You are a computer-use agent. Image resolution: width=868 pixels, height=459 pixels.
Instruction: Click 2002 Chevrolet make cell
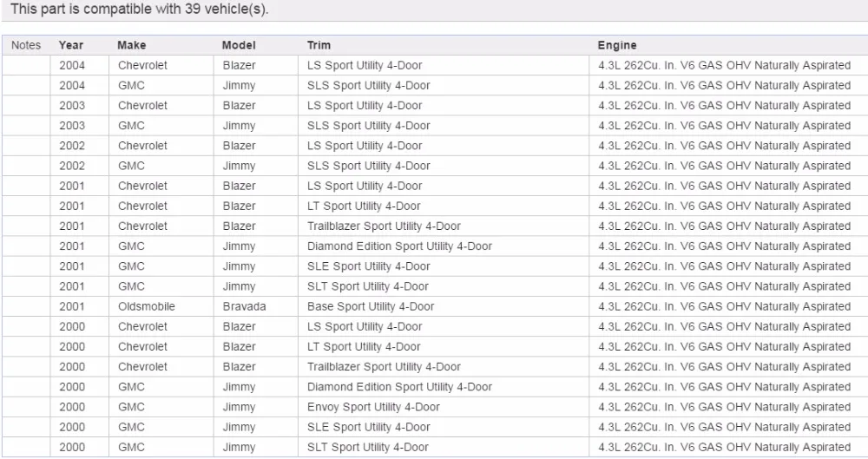(142, 146)
